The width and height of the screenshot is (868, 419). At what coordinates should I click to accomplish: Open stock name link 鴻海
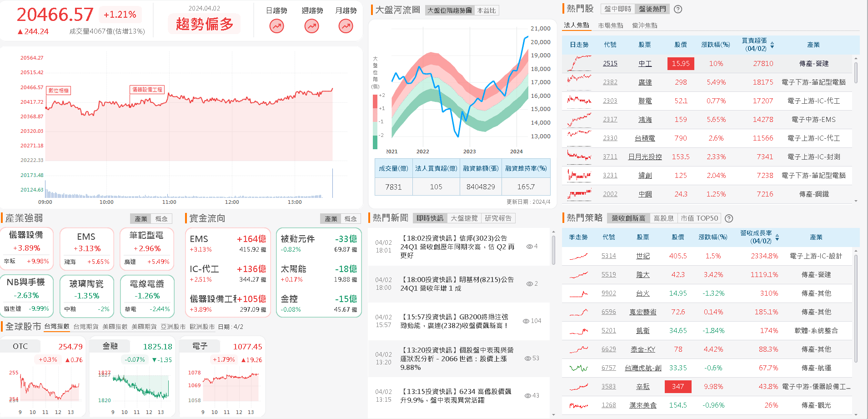tap(645, 119)
